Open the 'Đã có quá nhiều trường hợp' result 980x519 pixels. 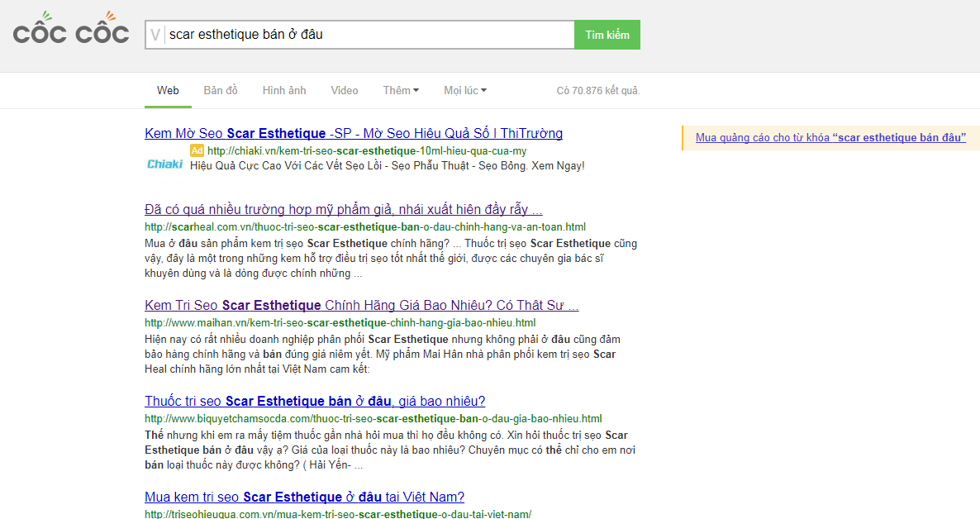(343, 209)
